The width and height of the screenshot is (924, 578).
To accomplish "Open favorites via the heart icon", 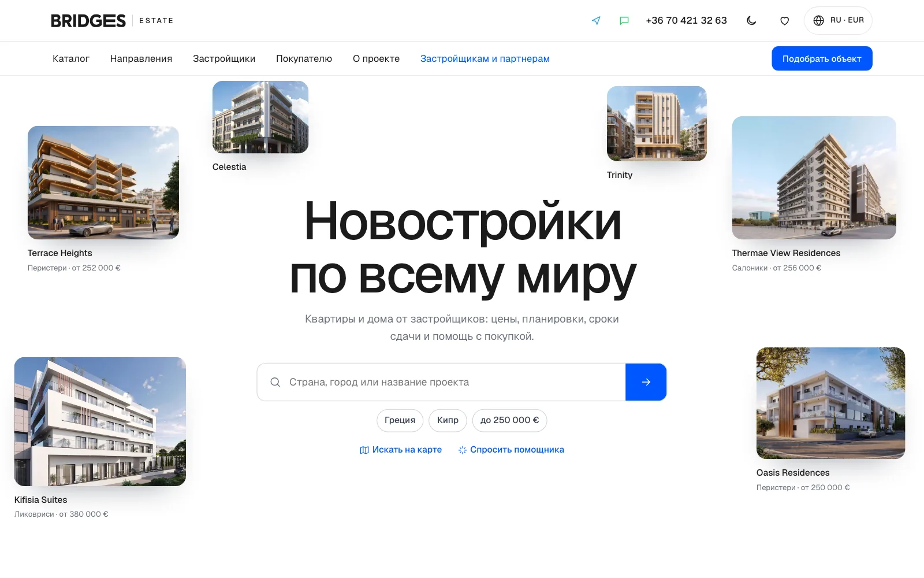I will coord(784,21).
